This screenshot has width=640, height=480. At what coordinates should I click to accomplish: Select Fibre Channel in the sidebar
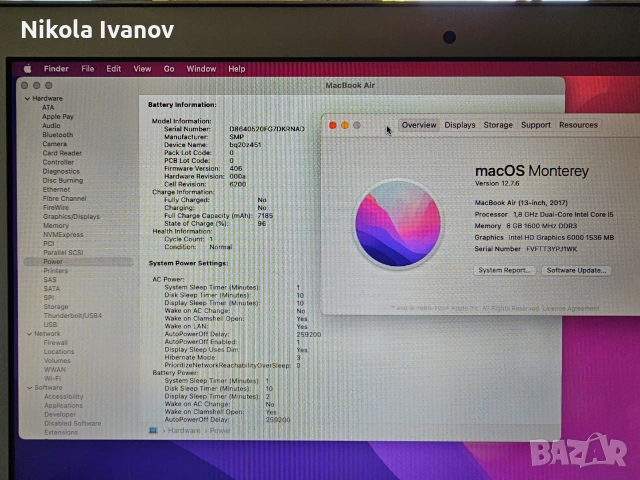(64, 198)
